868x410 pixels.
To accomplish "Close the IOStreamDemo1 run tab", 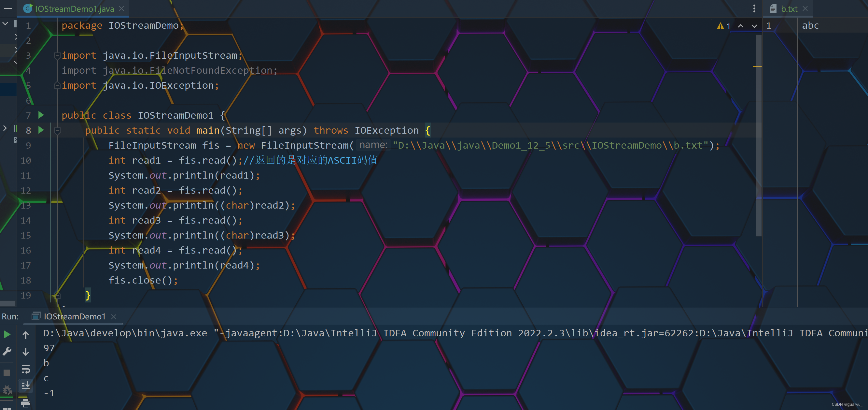I will click(x=114, y=316).
